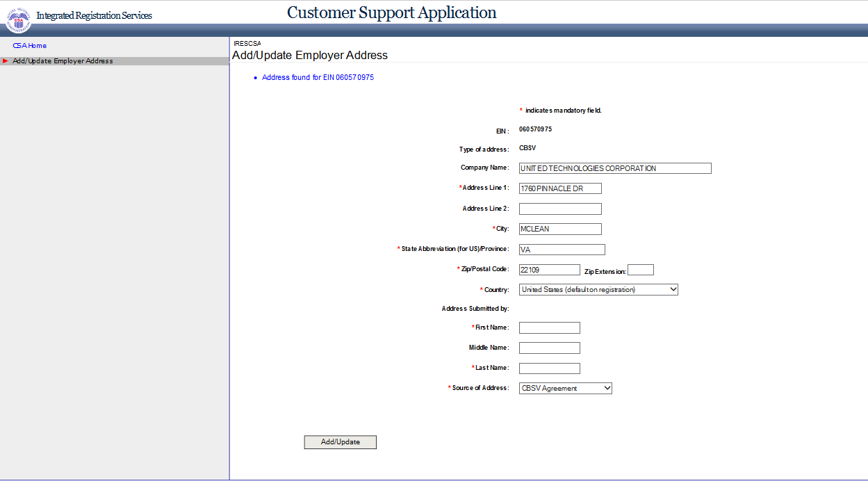This screenshot has width=868, height=486.
Task: Click the Customer Support Application title
Action: (x=391, y=13)
